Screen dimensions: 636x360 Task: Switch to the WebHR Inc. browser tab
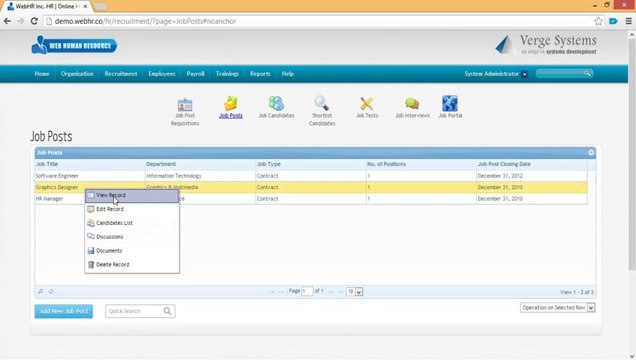48,6
